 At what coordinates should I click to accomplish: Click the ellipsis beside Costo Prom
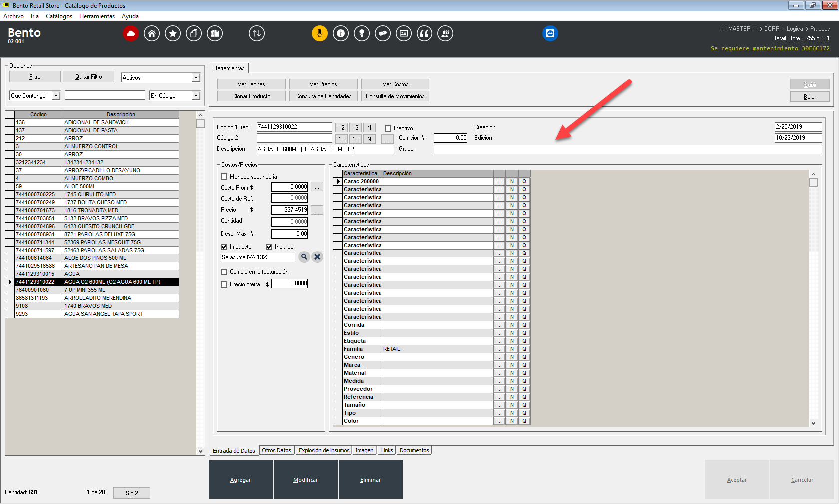click(x=317, y=187)
